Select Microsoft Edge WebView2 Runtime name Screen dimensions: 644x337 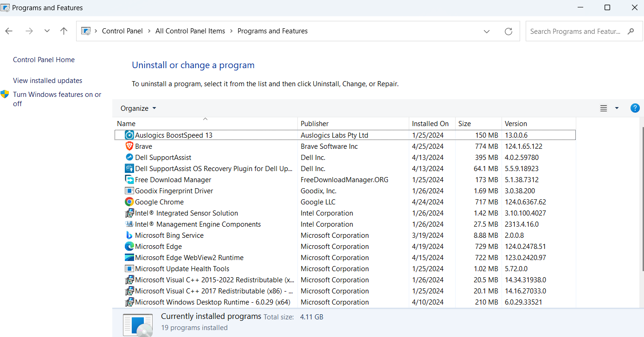click(x=189, y=257)
